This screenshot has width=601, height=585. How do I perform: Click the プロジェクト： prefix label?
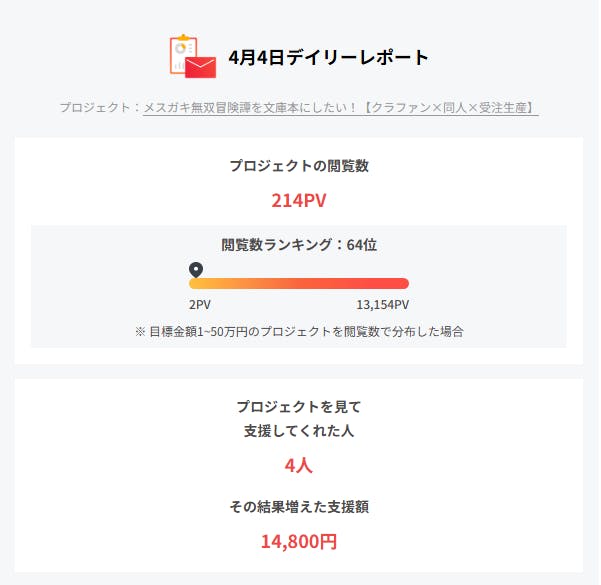(x=100, y=107)
